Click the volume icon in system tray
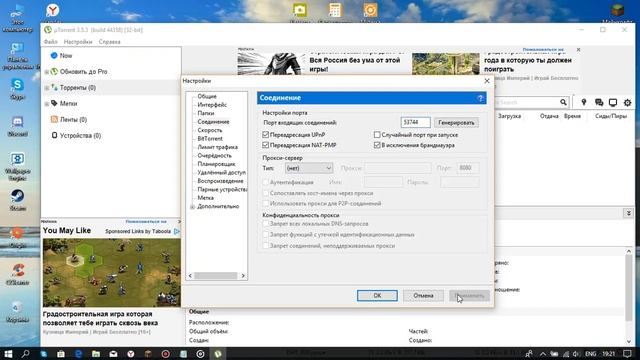The image size is (640, 360). 576,354
